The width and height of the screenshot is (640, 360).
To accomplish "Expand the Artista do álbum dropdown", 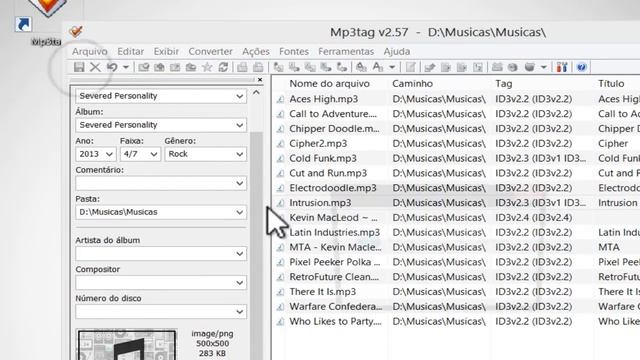I will [x=240, y=254].
